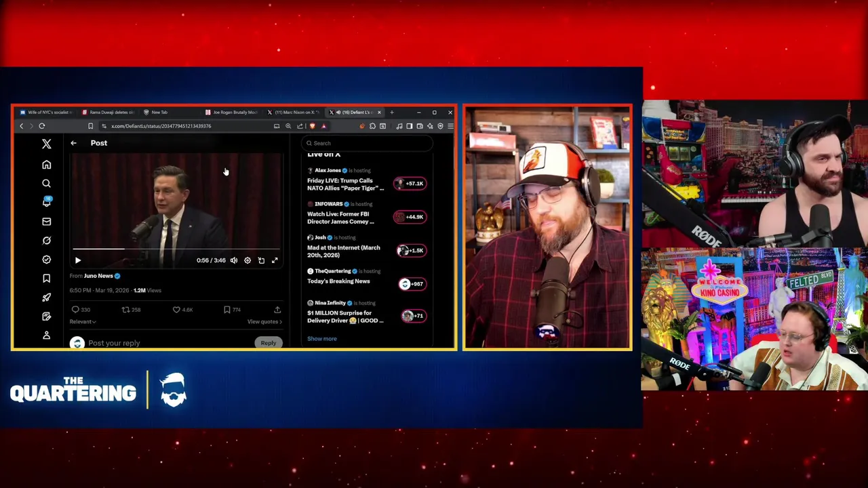Switch to Rama Duwaji deletes tab
Screen dimensions: 868x488
click(x=108, y=113)
